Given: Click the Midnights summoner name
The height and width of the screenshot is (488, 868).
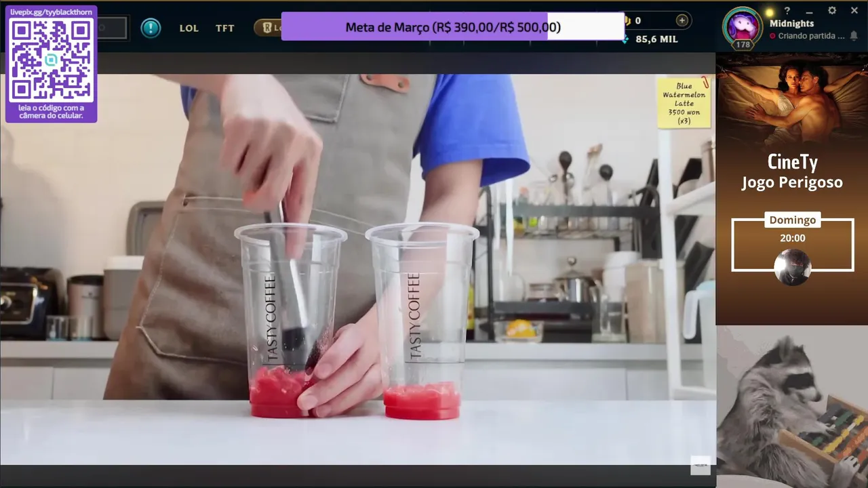Looking at the screenshot, I should [791, 23].
